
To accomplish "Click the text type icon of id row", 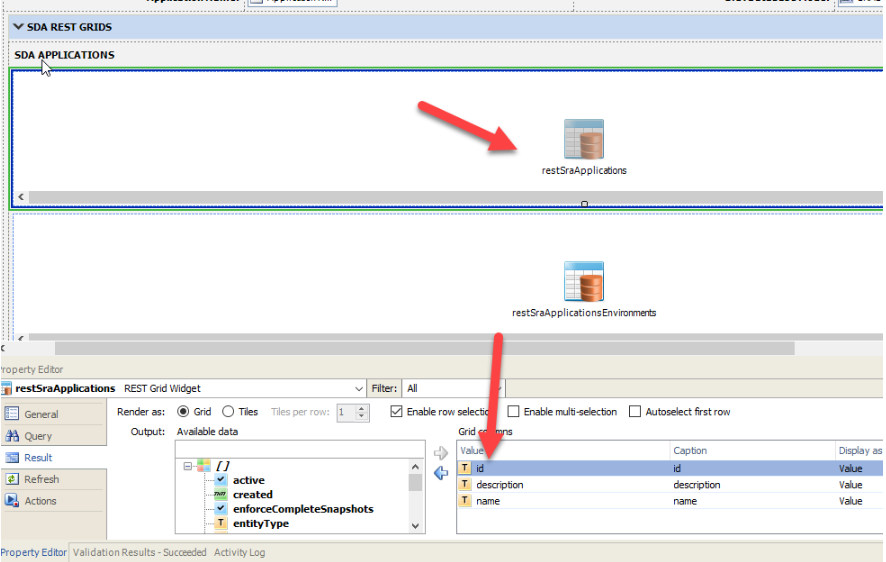I will click(465, 468).
